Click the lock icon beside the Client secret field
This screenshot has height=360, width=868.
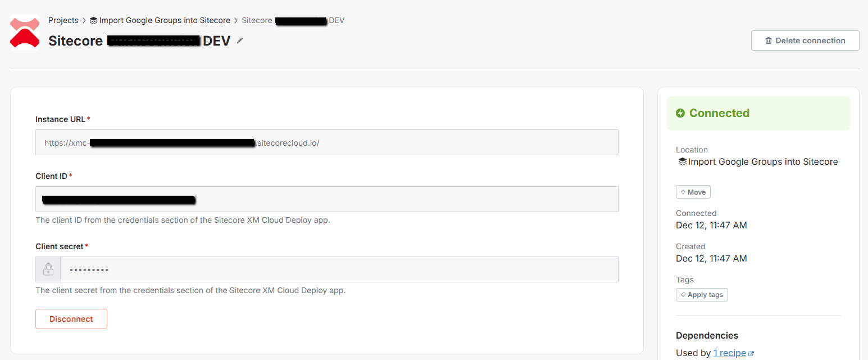(48, 269)
